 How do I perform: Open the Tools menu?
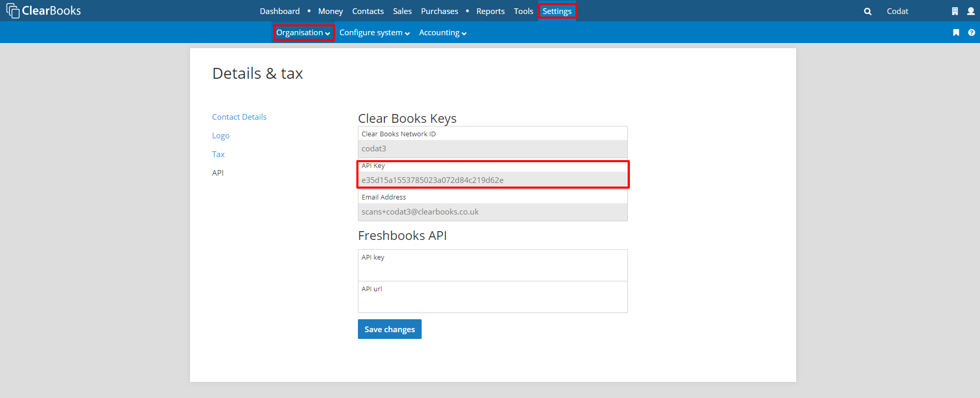(x=523, y=11)
